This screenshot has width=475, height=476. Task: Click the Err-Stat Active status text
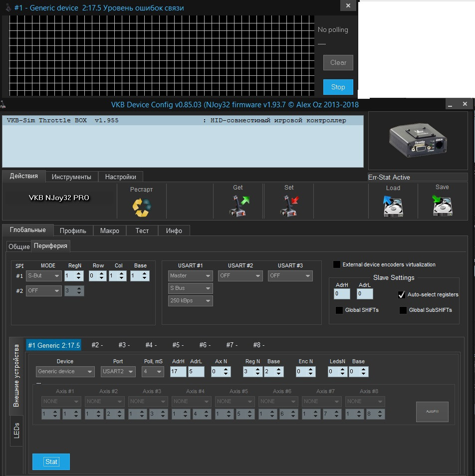pyautogui.click(x=389, y=177)
